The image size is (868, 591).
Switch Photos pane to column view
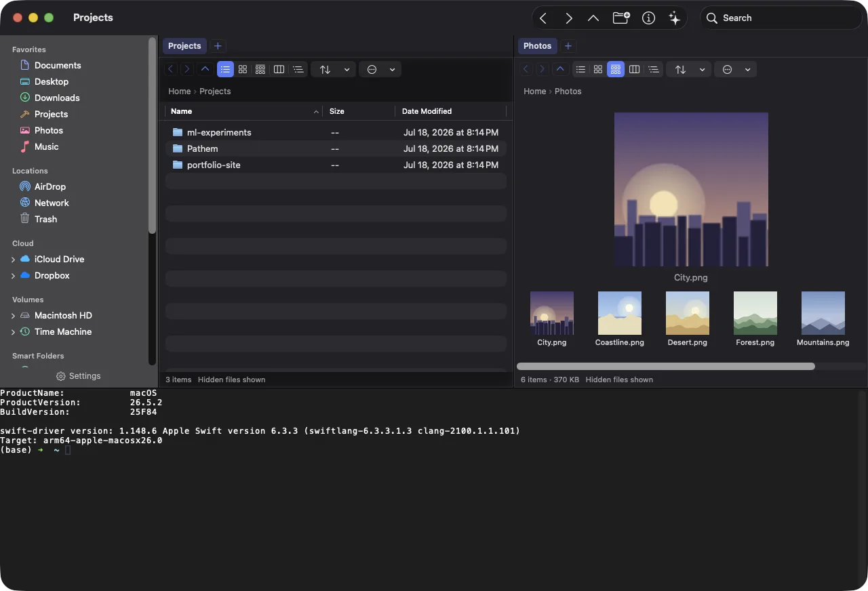click(634, 69)
